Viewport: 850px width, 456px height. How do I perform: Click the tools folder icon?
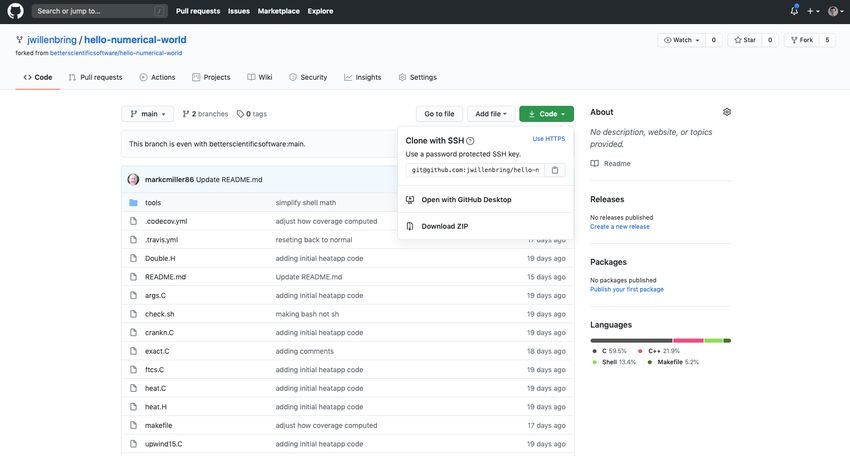133,203
